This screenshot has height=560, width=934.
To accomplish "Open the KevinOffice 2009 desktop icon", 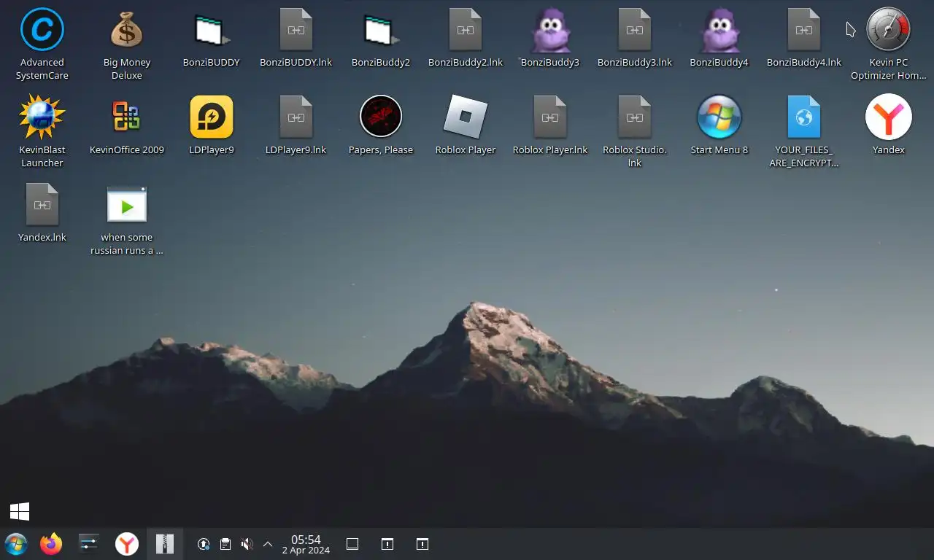I will click(127, 117).
